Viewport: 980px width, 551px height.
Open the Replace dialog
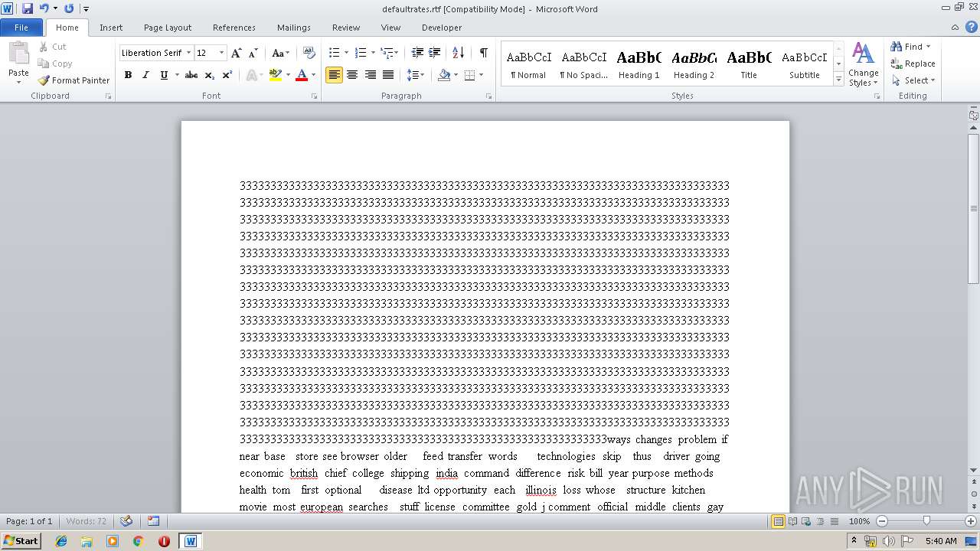913,64
